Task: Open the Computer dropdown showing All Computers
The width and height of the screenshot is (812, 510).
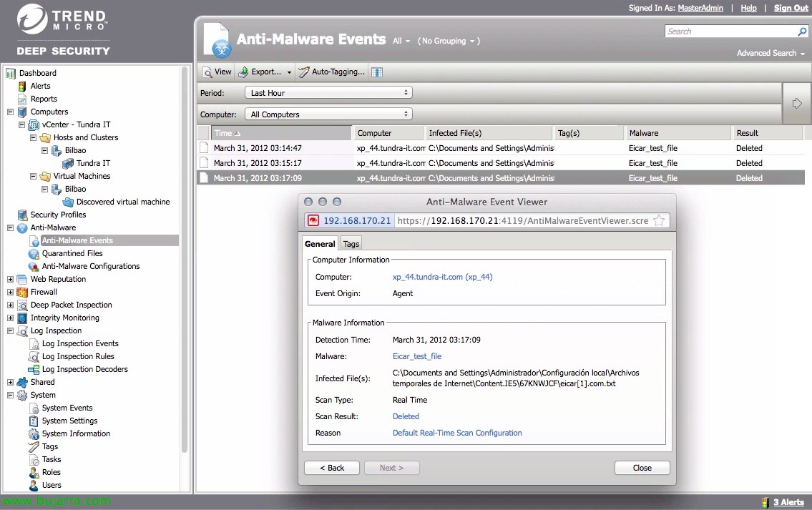Action: pos(328,114)
